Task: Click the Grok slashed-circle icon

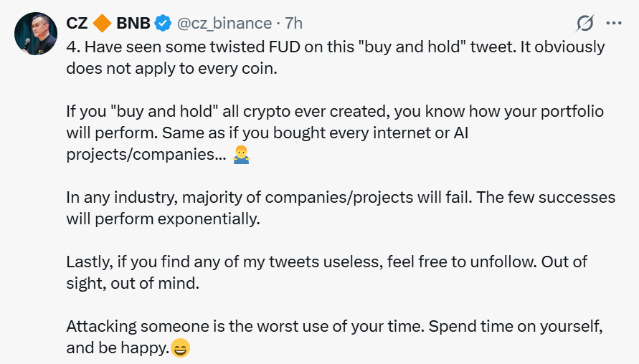Action: tap(585, 23)
